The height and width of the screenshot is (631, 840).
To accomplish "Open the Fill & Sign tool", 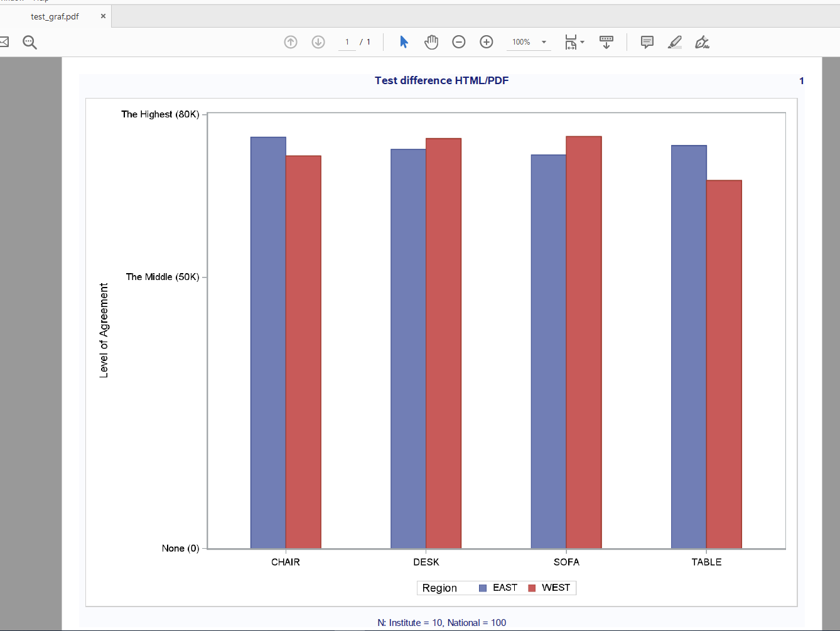I will click(703, 42).
